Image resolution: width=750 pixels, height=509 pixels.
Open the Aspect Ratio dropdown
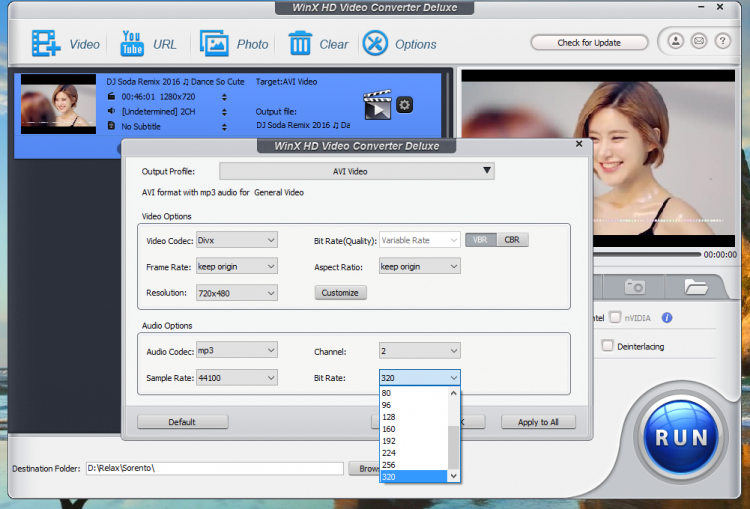pyautogui.click(x=419, y=266)
